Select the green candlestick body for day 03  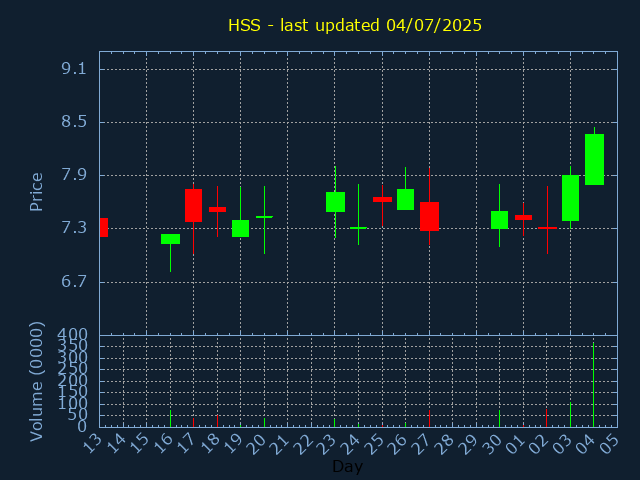[570, 198]
